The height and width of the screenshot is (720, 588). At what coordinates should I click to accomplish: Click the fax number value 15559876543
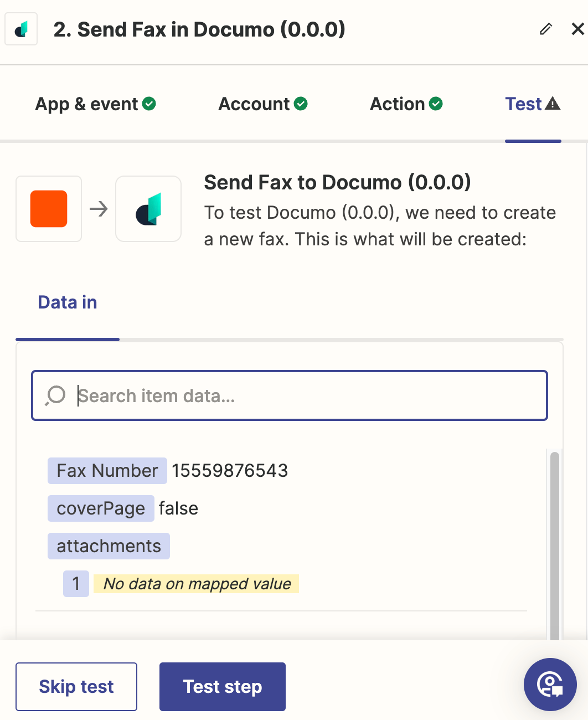(230, 471)
